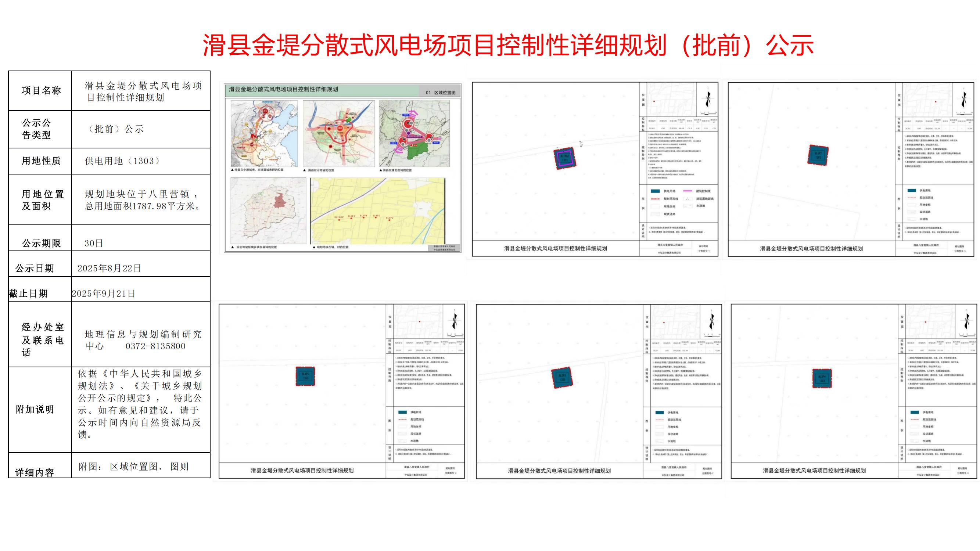This screenshot has width=980, height=551.
Task: Click the phone number 0372-8135800
Action: [155, 346]
